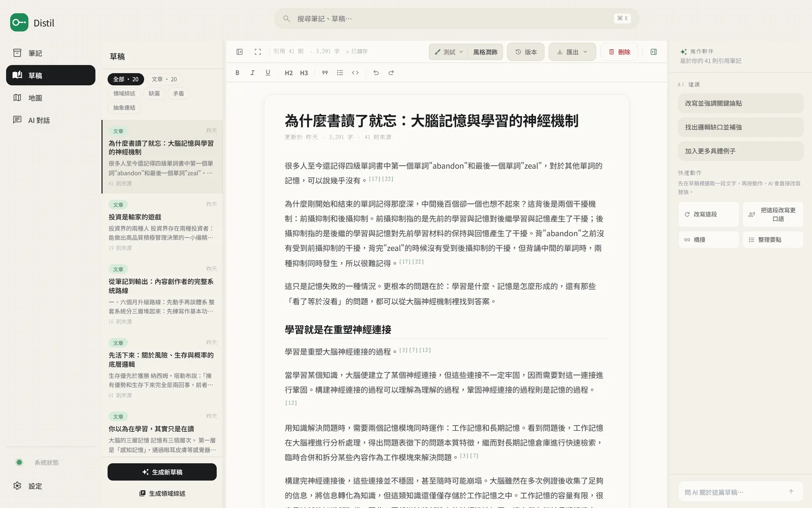Click 風格潤飾 button
This screenshot has width=812, height=508.
coord(485,52)
